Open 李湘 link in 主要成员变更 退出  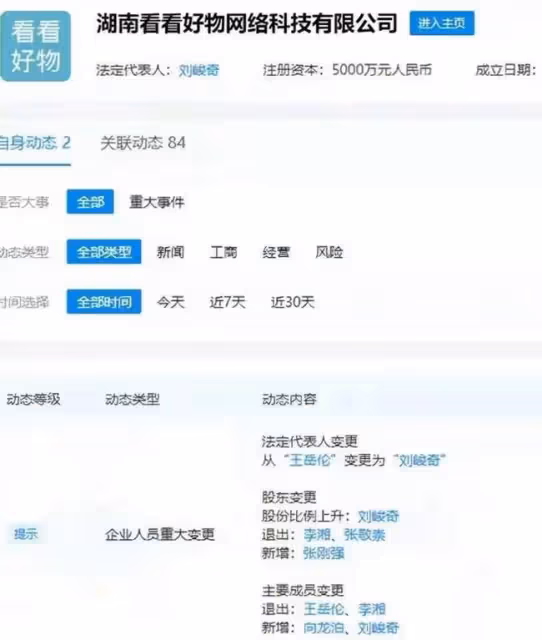pyautogui.click(x=371, y=609)
